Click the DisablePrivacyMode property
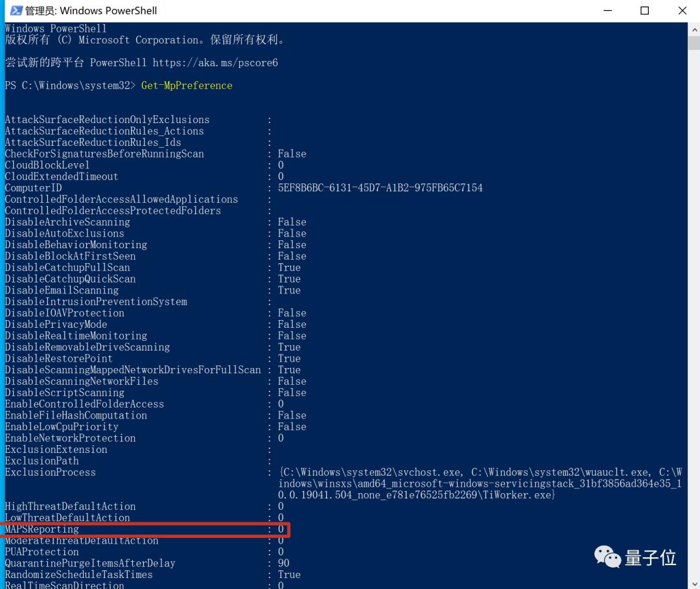700x589 pixels. tap(56, 325)
